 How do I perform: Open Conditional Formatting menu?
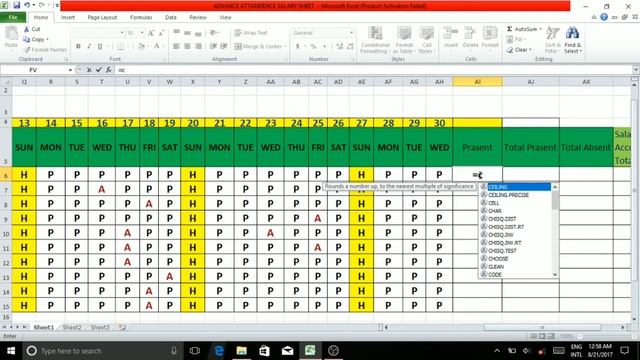[x=375, y=39]
